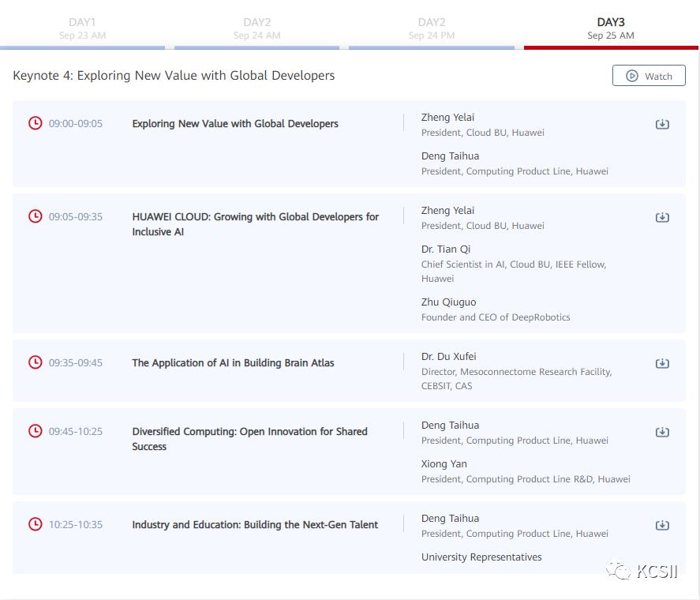Click 'The Application of AI in Building Brain Atlas'
Image resolution: width=700 pixels, height=600 pixels.
[233, 363]
